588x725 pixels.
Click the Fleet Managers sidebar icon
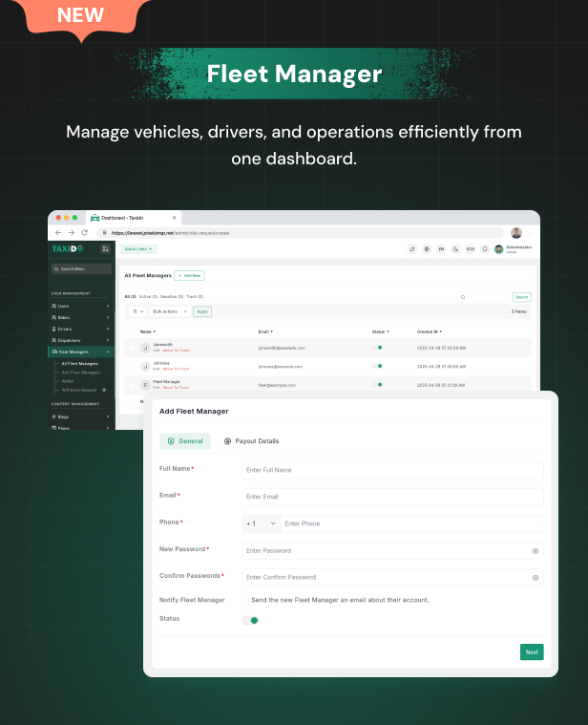pyautogui.click(x=55, y=352)
